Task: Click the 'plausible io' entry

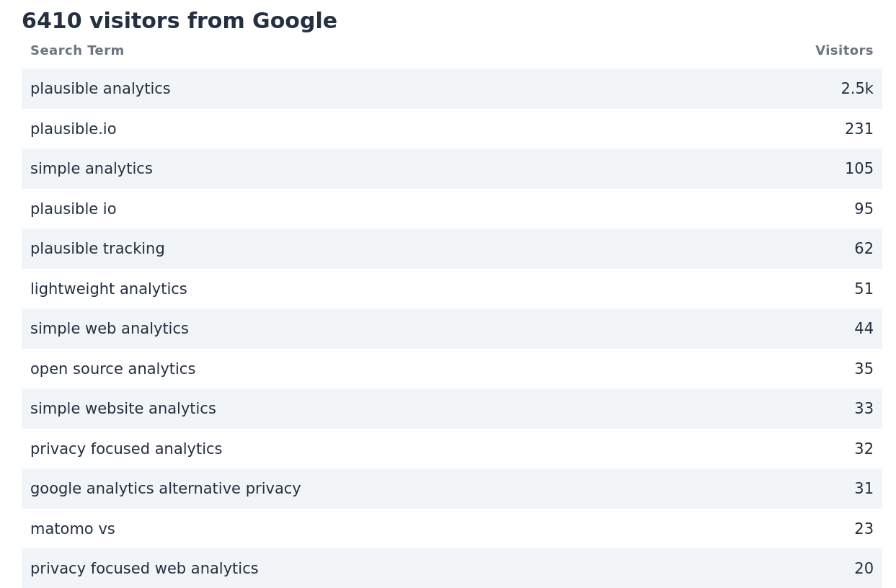Action: (x=73, y=208)
